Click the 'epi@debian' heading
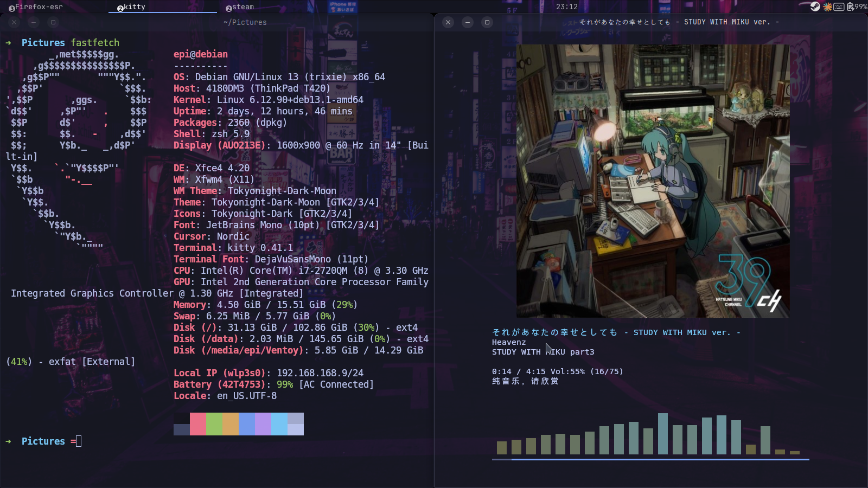The image size is (868, 488). coord(201,54)
